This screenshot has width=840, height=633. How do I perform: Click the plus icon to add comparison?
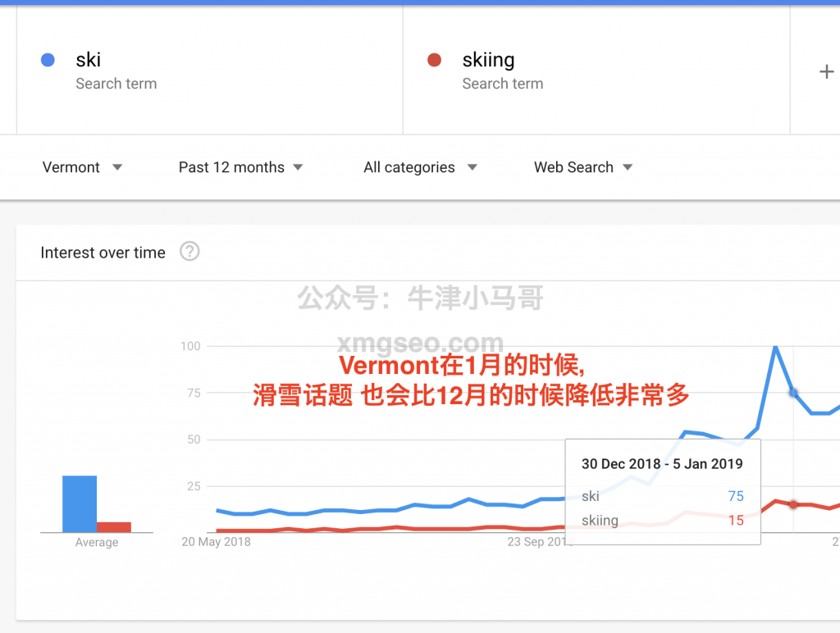[x=826, y=72]
